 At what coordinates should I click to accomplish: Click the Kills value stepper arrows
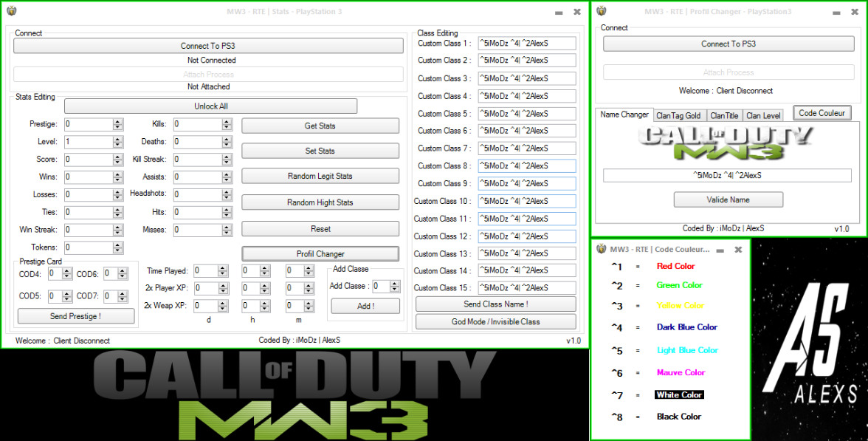[227, 124]
